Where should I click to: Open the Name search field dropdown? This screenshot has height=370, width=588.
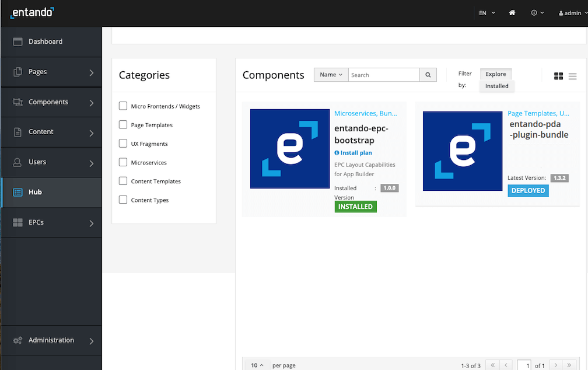(331, 75)
